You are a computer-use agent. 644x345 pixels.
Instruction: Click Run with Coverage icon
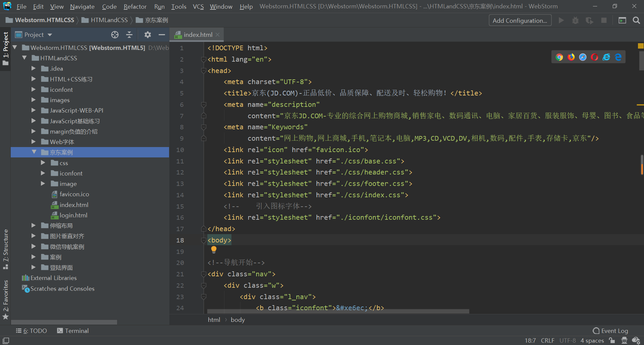pyautogui.click(x=589, y=20)
